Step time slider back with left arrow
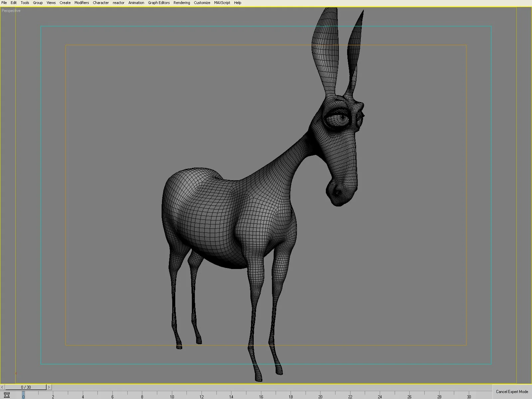This screenshot has width=532, height=399. click(2, 387)
